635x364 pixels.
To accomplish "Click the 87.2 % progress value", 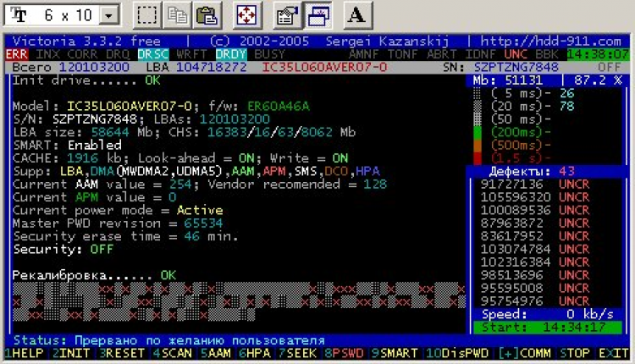I will coord(598,80).
